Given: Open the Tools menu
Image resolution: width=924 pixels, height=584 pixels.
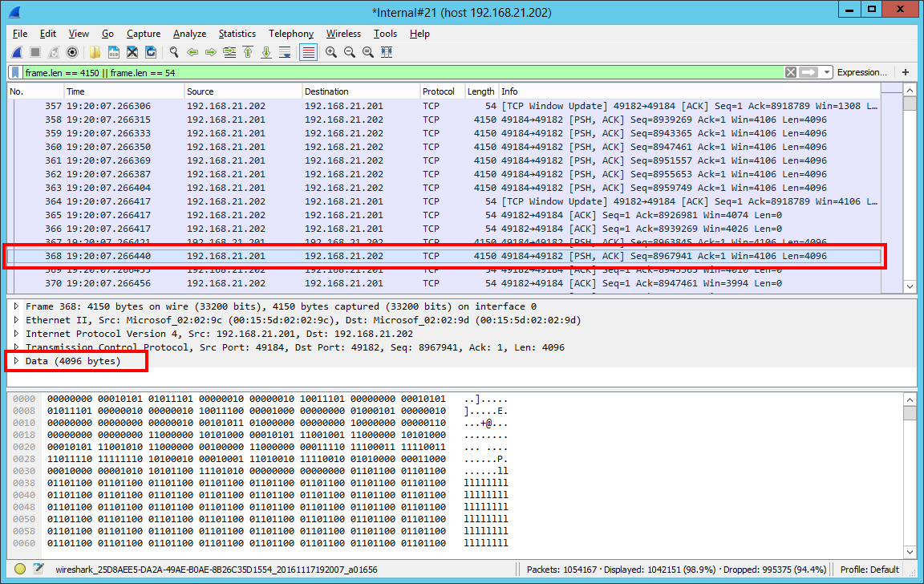Looking at the screenshot, I should [385, 34].
